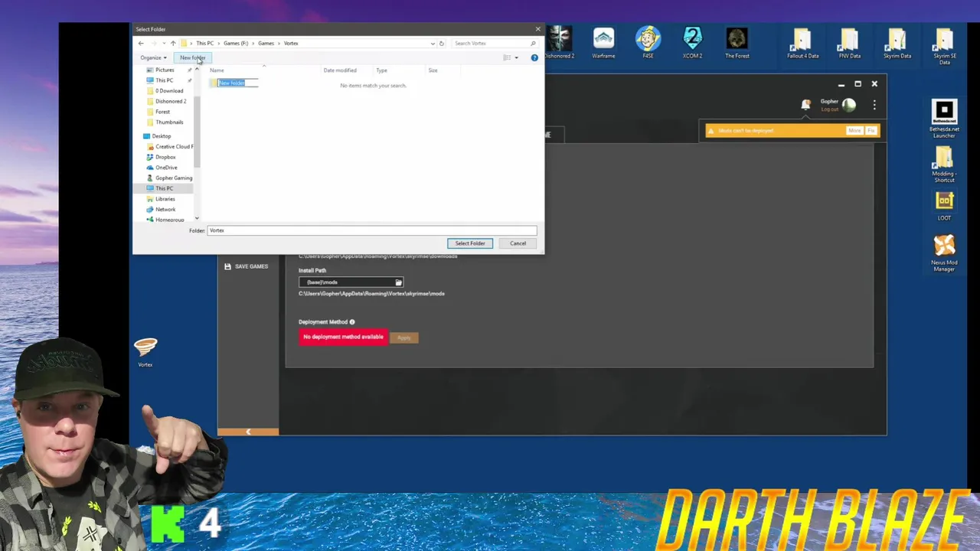The height and width of the screenshot is (551, 980).
Task: Launch XCOM 2 from the desktop
Action: click(x=692, y=43)
